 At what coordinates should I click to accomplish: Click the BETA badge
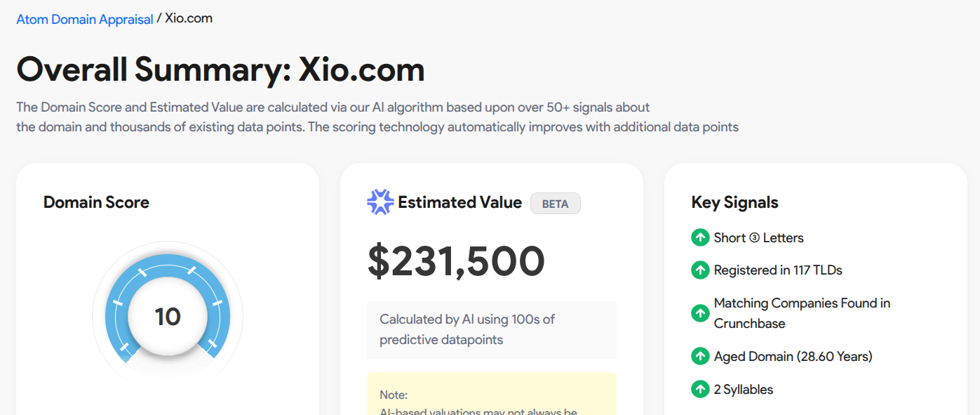point(555,204)
